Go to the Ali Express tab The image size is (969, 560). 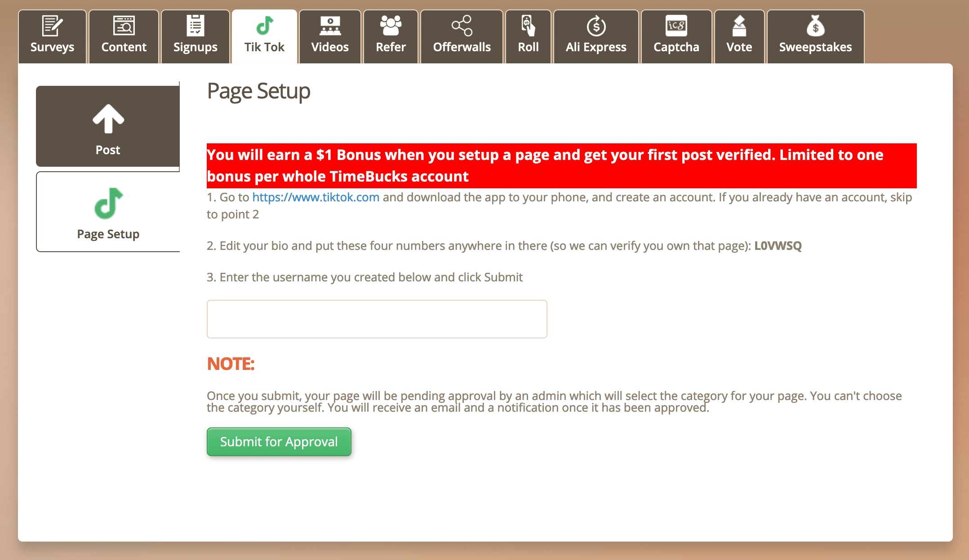click(596, 37)
